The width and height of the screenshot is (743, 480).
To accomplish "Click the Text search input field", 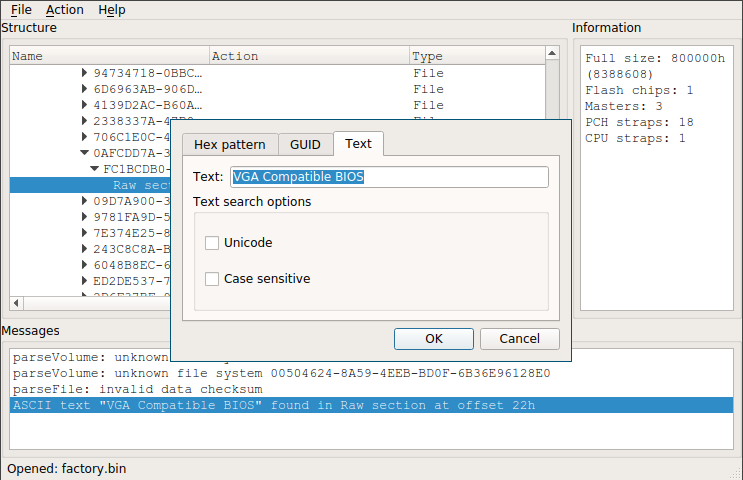I will 390,177.
